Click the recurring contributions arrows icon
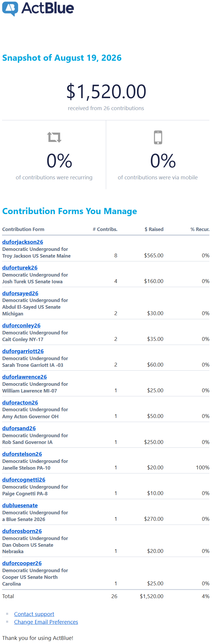This screenshot has height=644, width=212. (54, 137)
